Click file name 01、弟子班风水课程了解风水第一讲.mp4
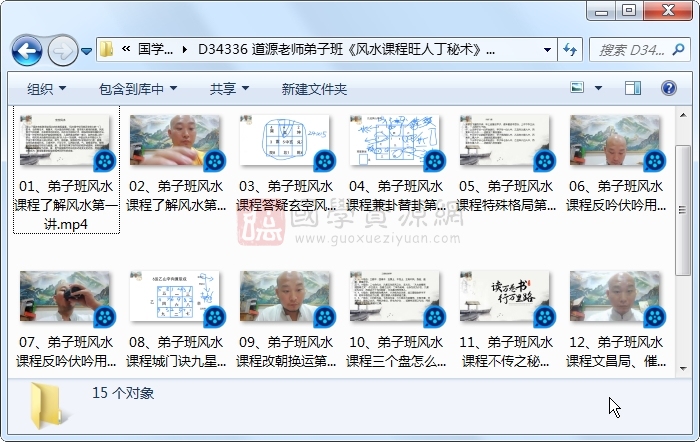This screenshot has height=442, width=700. point(66,205)
